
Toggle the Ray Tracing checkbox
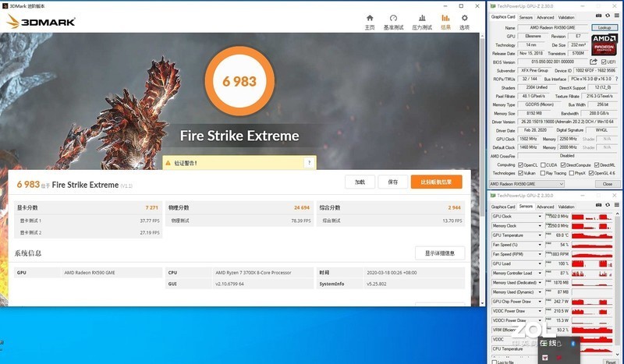543,173
